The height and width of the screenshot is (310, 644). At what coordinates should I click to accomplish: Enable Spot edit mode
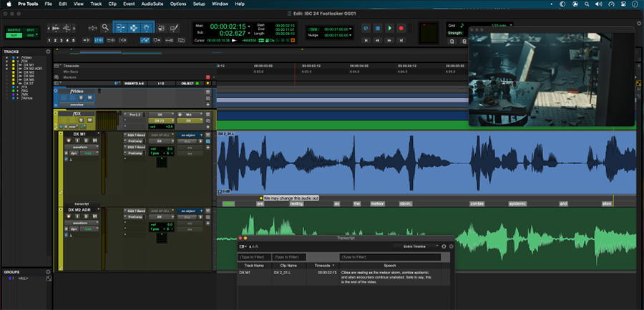pyautogui.click(x=30, y=30)
